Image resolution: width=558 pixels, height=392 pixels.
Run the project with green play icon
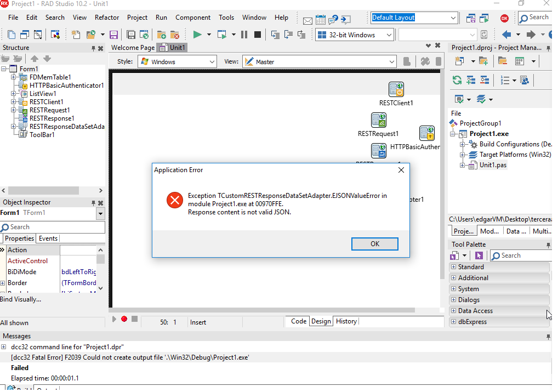[197, 35]
